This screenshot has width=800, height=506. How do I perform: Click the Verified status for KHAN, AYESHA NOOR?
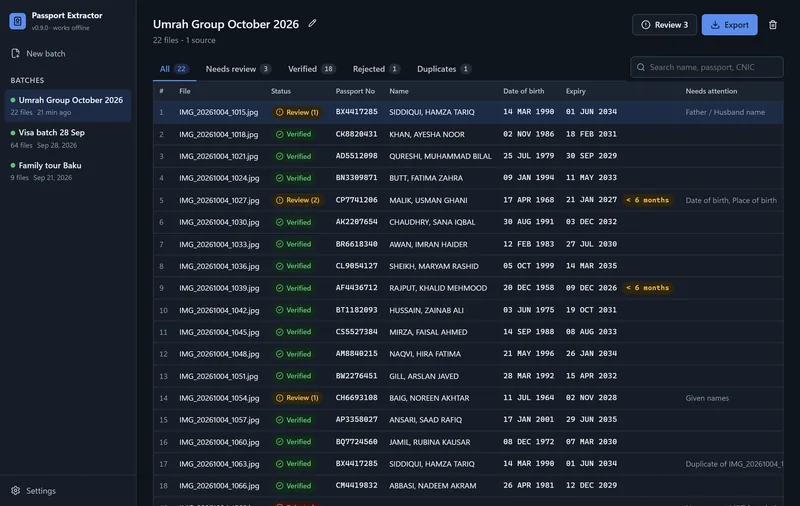point(293,134)
